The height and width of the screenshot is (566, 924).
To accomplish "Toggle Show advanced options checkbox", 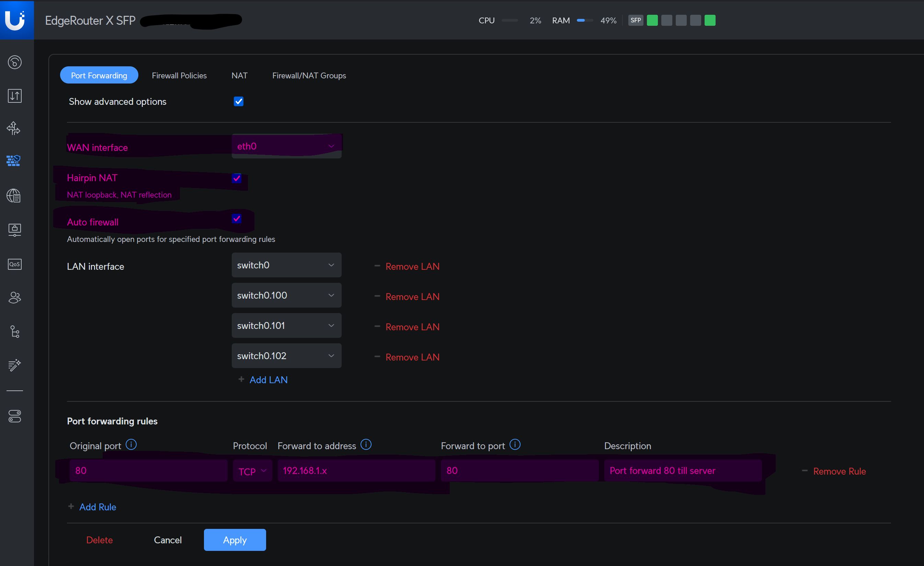I will pos(239,101).
